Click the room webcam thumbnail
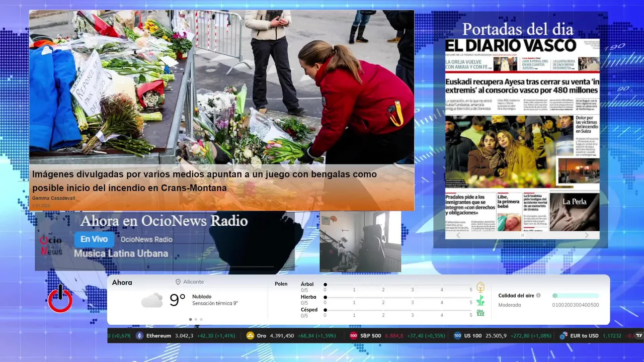644x362 pixels. point(360,242)
